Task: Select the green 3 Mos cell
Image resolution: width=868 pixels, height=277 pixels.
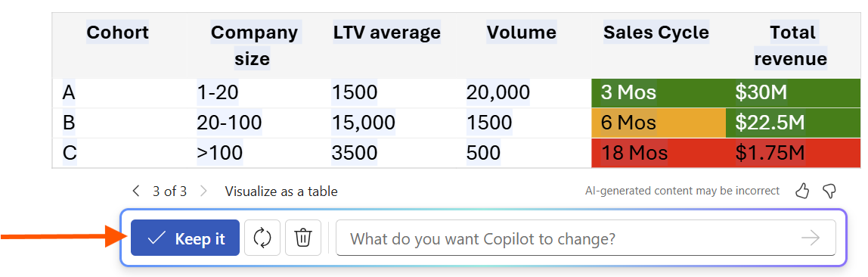Action: click(x=659, y=93)
